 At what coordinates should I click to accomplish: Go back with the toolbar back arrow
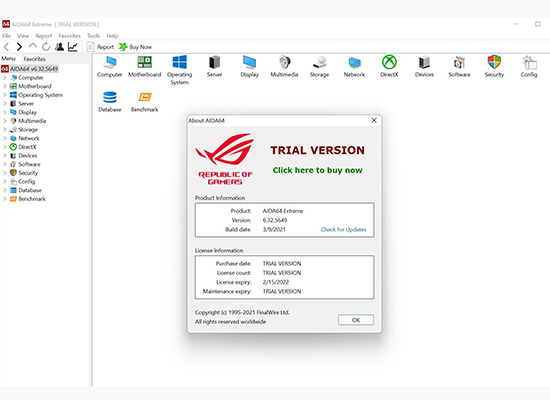point(7,47)
